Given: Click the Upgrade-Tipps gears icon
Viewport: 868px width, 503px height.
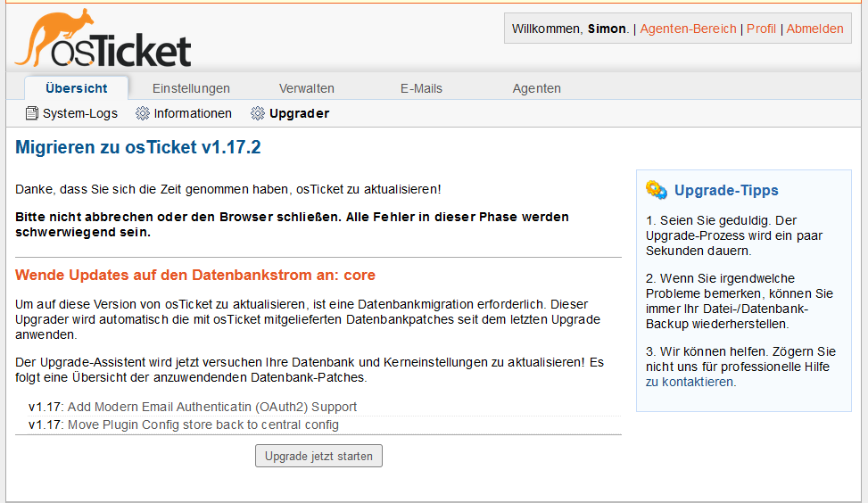Looking at the screenshot, I should tap(657, 190).
